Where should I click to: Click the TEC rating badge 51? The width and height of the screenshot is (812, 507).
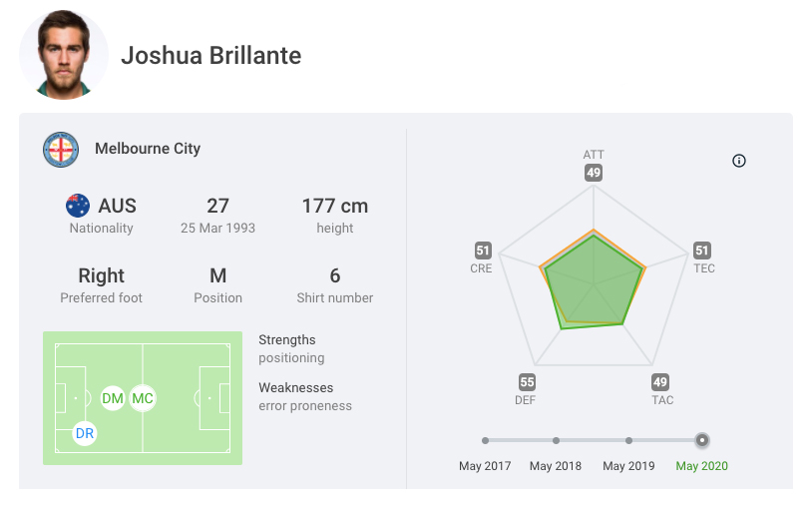(702, 251)
